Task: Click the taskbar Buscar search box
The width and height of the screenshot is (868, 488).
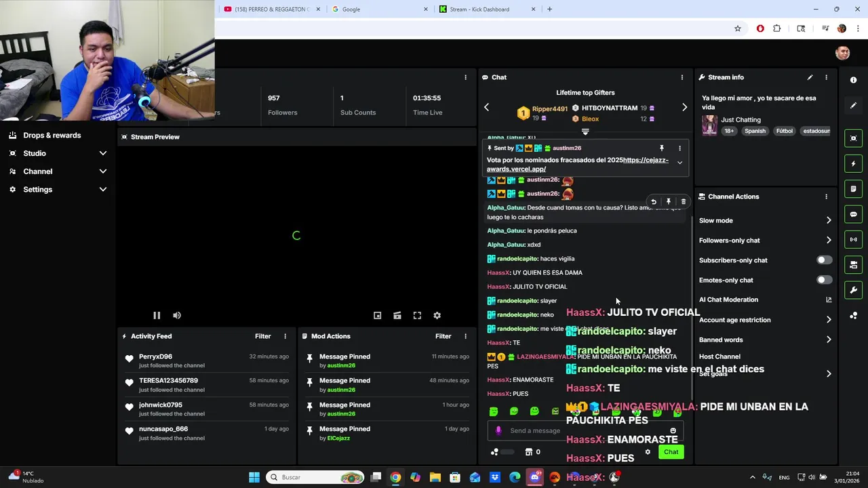Action: tap(315, 477)
